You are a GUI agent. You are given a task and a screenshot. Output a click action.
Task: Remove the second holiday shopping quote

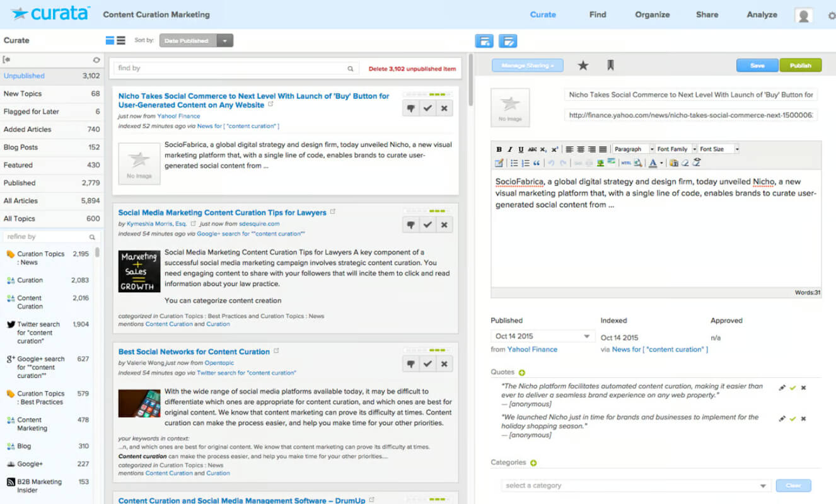803,418
